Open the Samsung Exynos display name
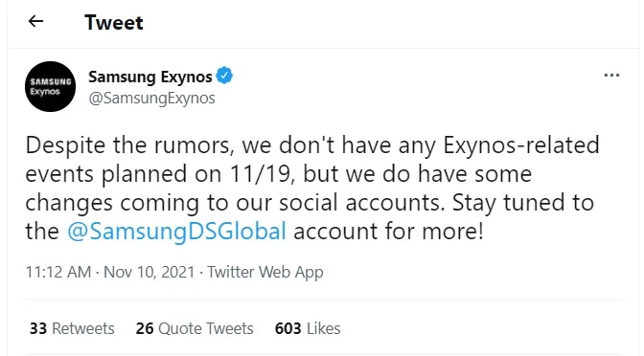Viewport: 644px width, 356px height. pyautogui.click(x=150, y=77)
